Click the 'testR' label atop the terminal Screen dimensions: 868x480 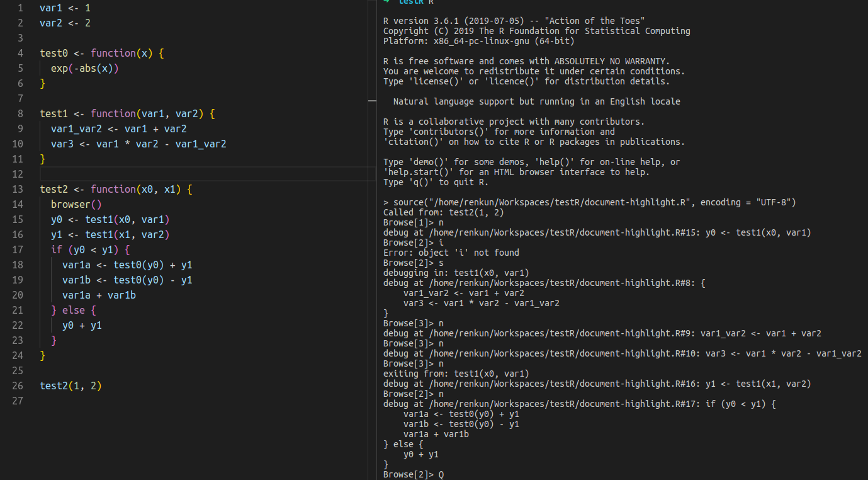(412, 1)
